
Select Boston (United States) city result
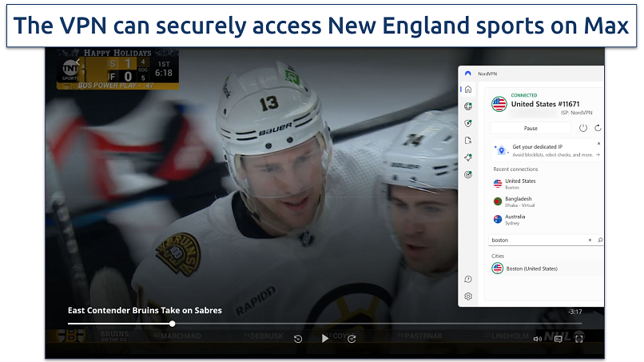pyautogui.click(x=547, y=269)
